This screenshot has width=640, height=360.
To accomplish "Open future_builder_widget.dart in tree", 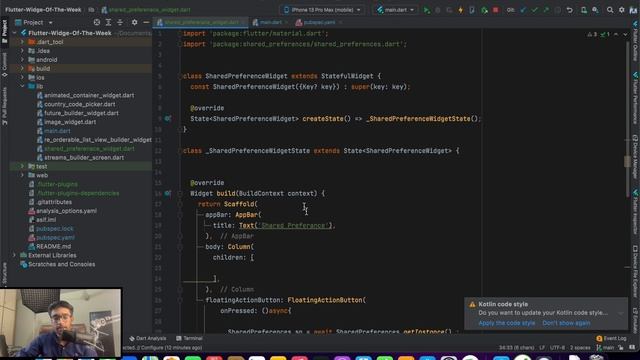I will [x=78, y=113].
